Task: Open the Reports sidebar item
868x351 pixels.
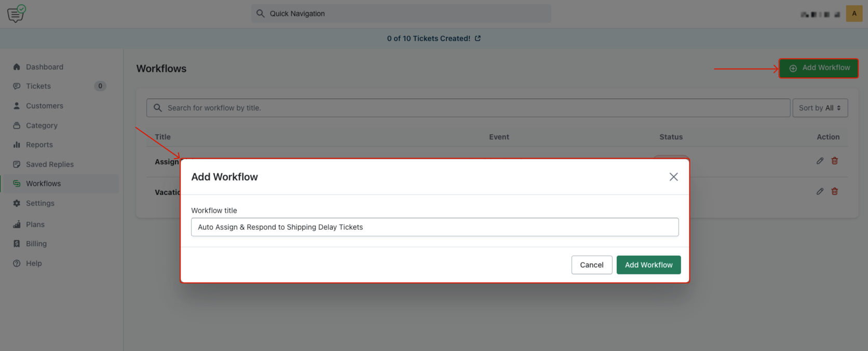Action: [x=39, y=145]
